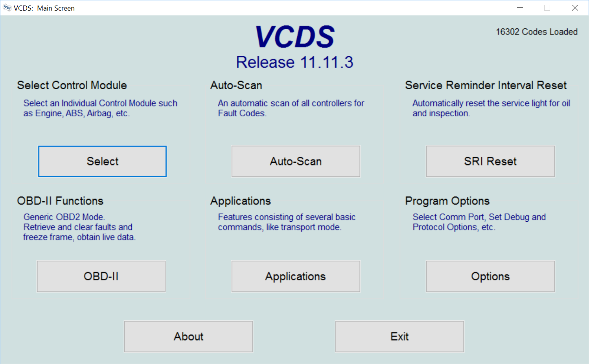Click the '16302 Codes Loaded' text
Screen dimensions: 589x364
tap(537, 32)
